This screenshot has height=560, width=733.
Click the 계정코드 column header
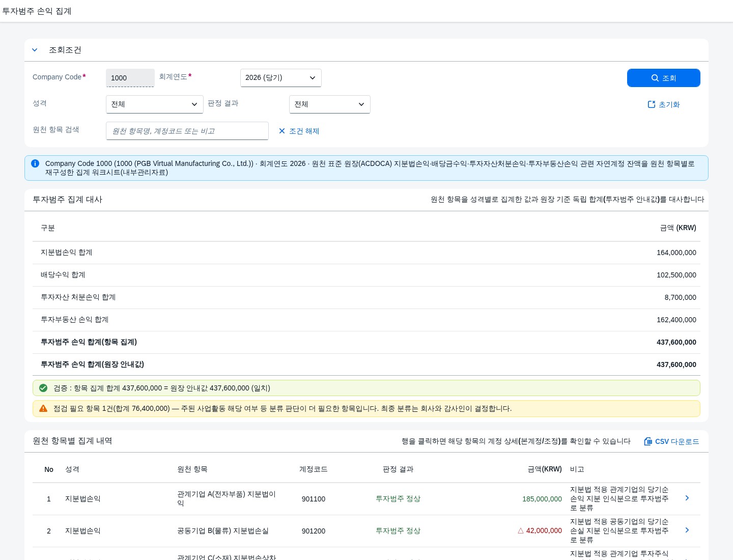(x=314, y=469)
